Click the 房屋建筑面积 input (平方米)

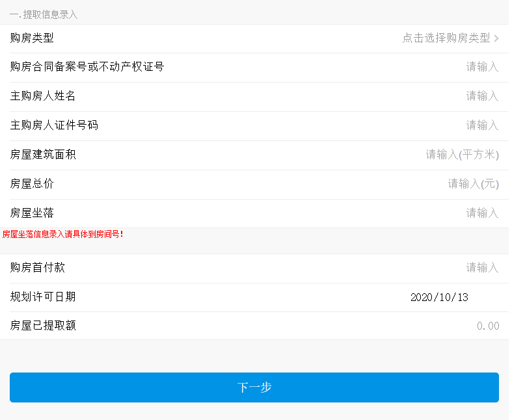[462, 155]
